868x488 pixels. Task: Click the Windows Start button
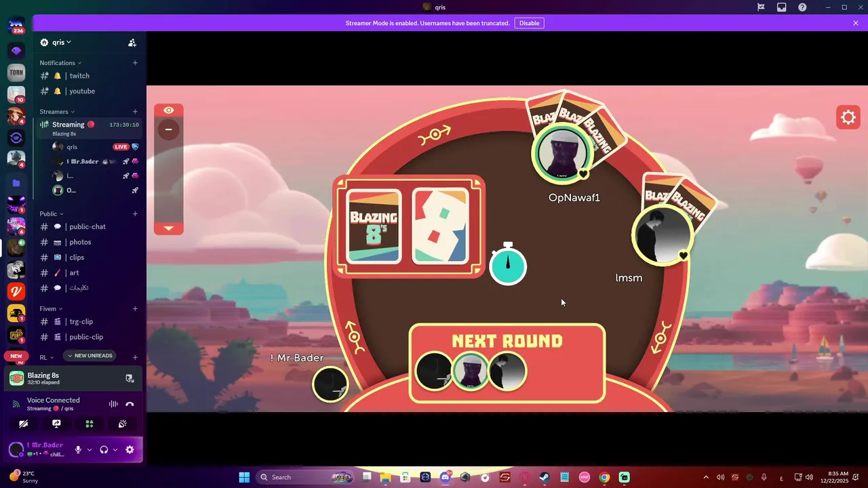point(244,477)
